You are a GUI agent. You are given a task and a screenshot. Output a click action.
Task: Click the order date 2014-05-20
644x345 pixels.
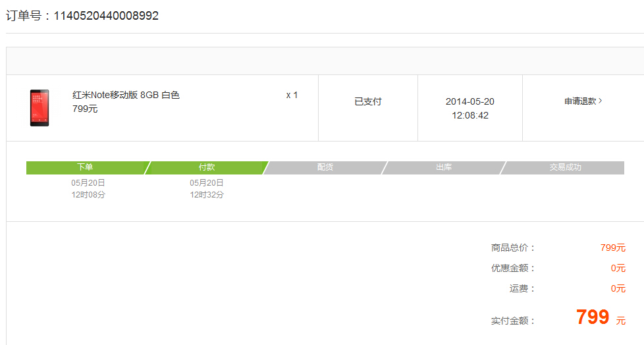[470, 101]
